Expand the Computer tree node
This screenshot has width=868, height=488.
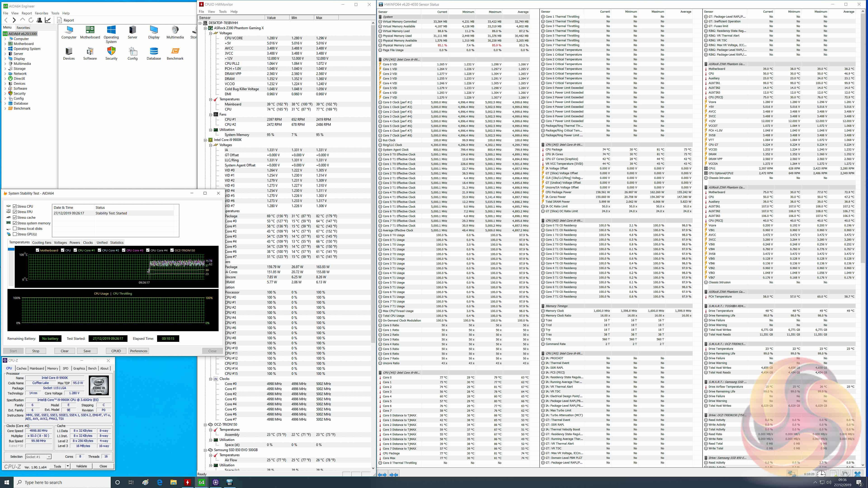[x=5, y=39]
